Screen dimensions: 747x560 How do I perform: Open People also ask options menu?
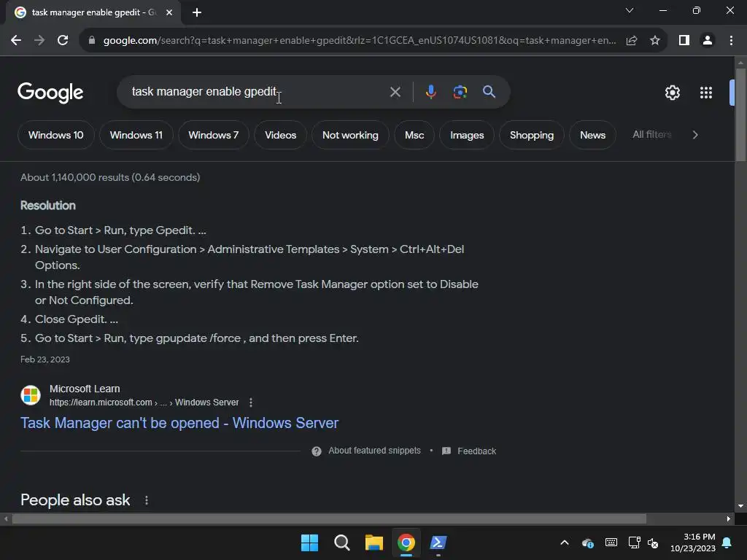(147, 500)
